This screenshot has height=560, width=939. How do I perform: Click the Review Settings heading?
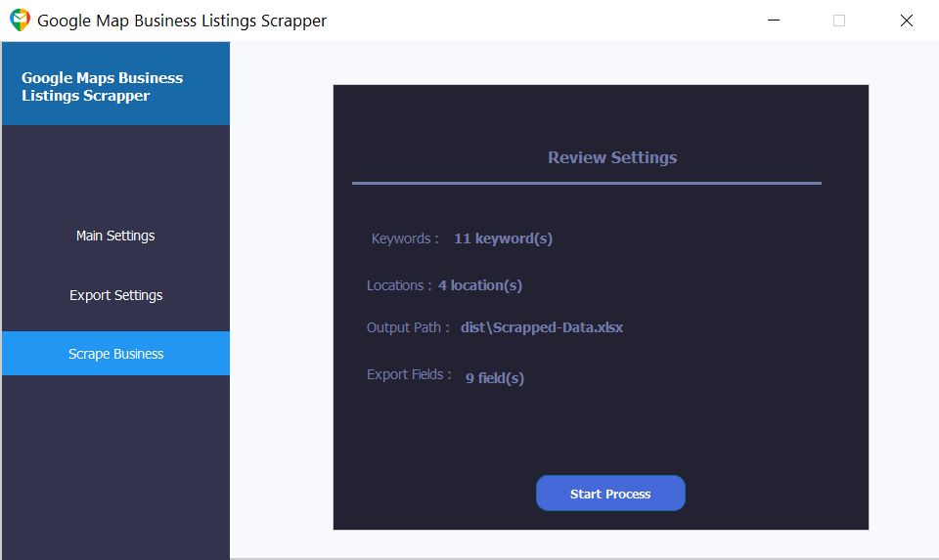[x=612, y=157]
